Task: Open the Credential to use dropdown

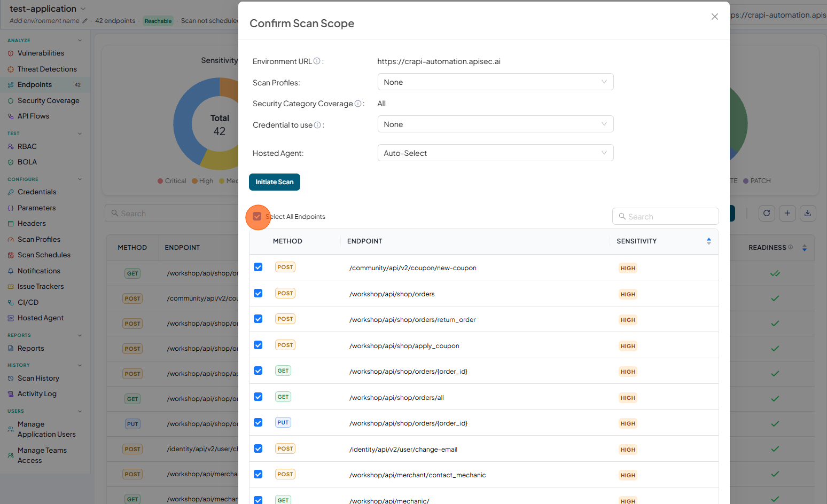Action: click(x=495, y=124)
